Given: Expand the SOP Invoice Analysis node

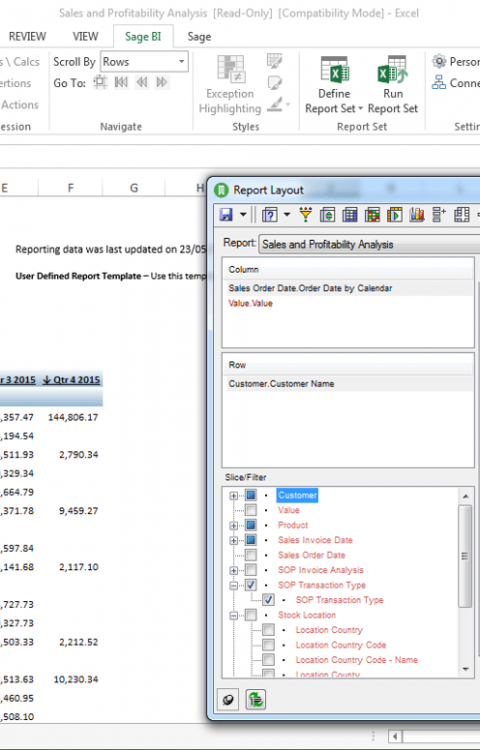Looking at the screenshot, I should (233, 570).
